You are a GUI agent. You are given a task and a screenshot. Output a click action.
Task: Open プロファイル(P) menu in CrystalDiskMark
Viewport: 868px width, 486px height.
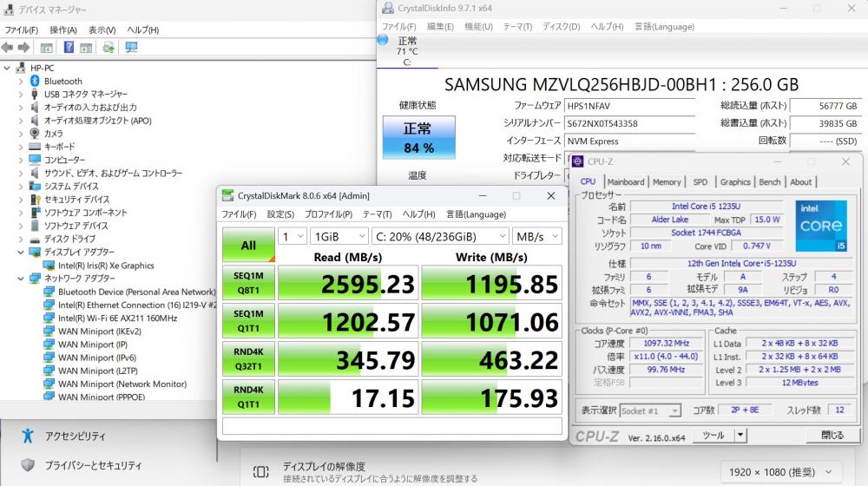[328, 214]
